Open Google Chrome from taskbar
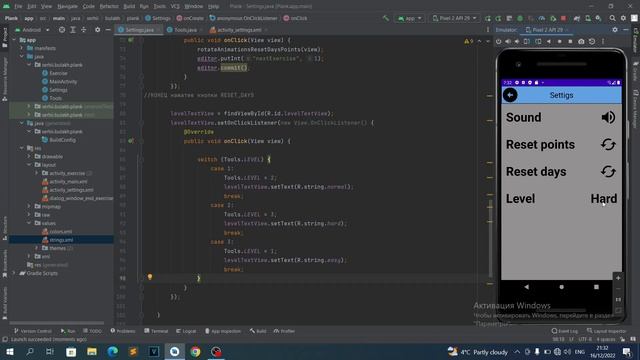 pos(195,351)
